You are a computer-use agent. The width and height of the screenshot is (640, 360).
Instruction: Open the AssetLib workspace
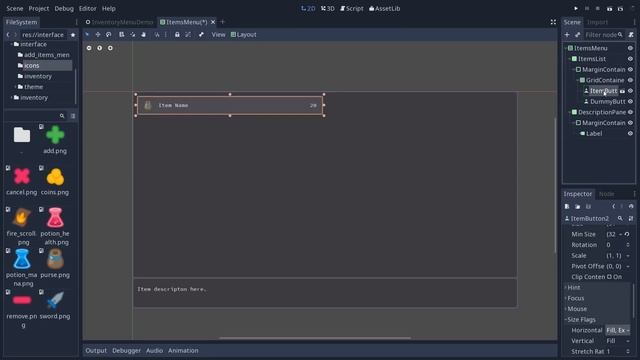pyautogui.click(x=384, y=9)
